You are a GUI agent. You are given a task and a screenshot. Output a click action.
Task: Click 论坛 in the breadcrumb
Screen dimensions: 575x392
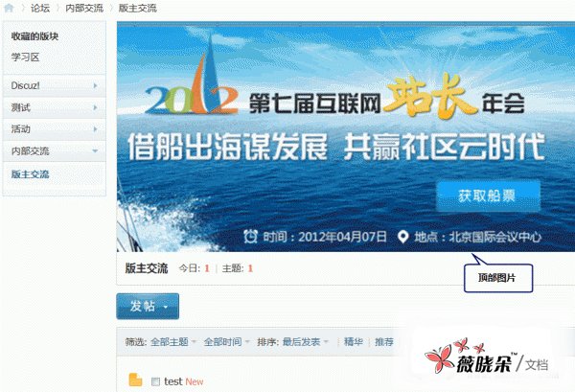pos(40,8)
